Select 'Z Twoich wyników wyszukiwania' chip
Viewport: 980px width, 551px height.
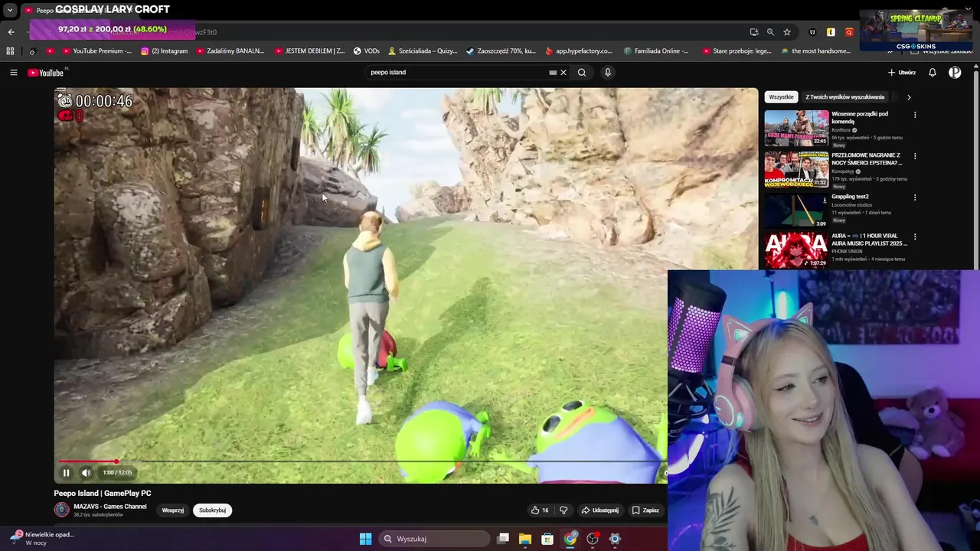(844, 97)
